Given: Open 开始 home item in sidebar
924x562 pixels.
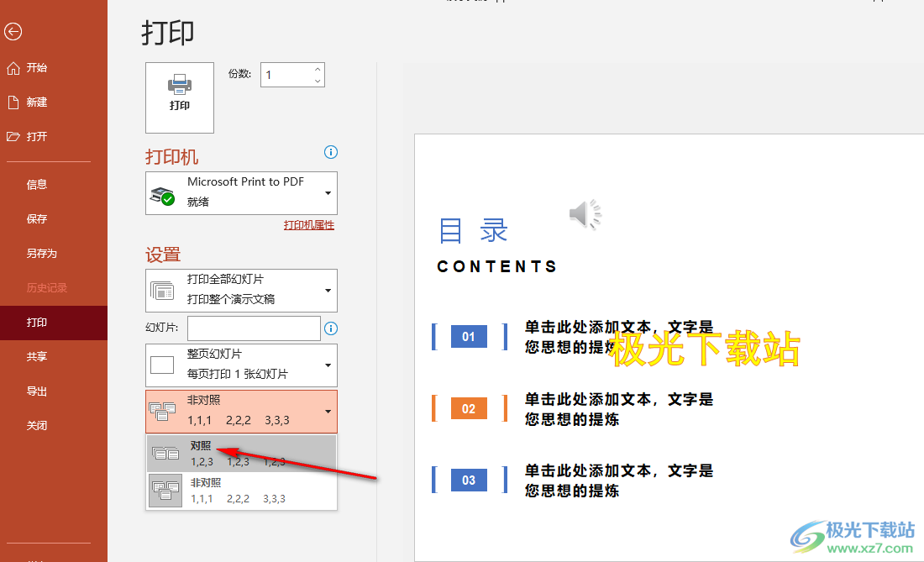Looking at the screenshot, I should (36, 68).
